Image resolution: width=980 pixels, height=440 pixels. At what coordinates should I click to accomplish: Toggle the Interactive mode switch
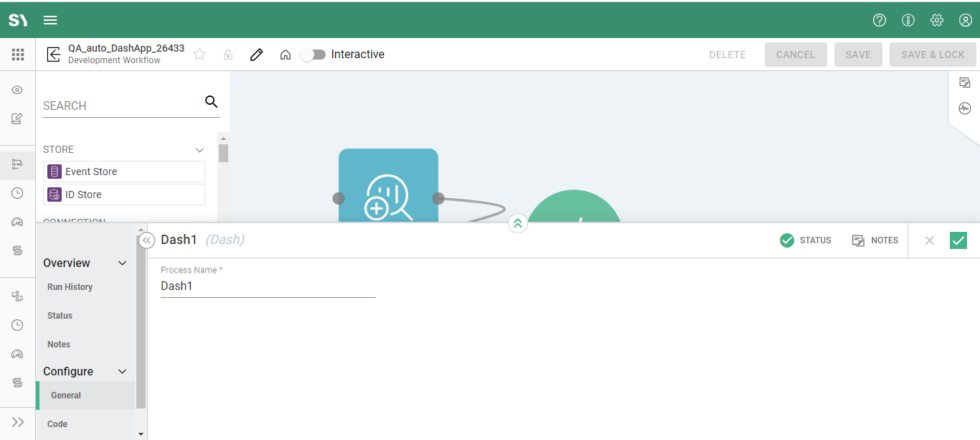tap(313, 55)
